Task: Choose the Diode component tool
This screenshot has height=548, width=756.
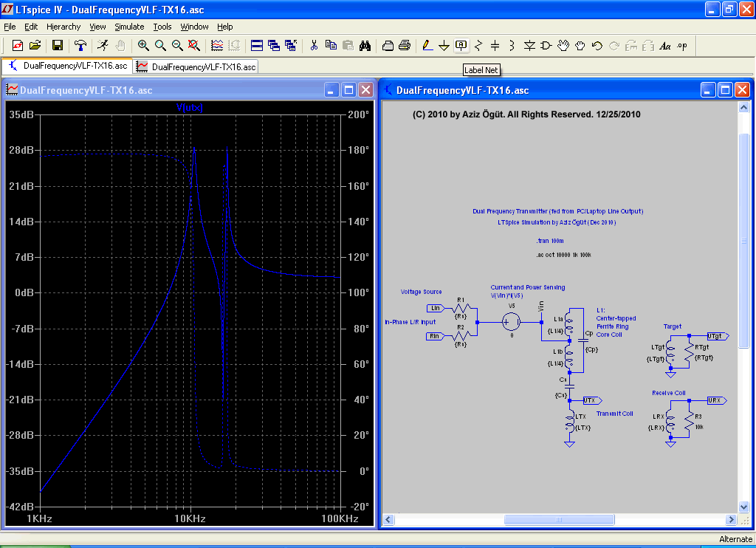Action: pos(529,46)
